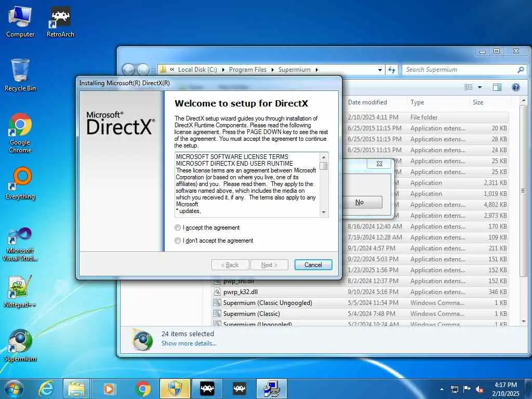This screenshot has height=399, width=532.
Task: Click Explorer file list scroll-down arrow
Action: 523,321
